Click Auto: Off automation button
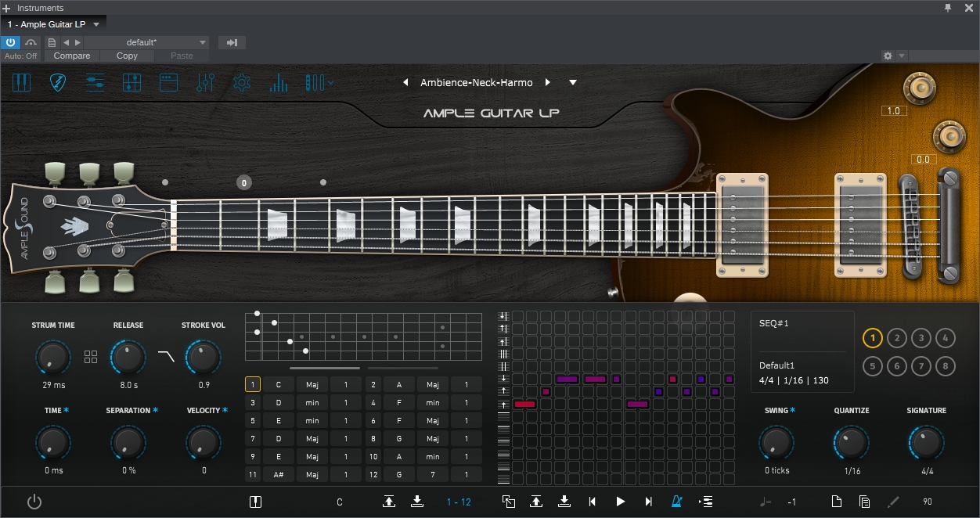 (x=21, y=56)
